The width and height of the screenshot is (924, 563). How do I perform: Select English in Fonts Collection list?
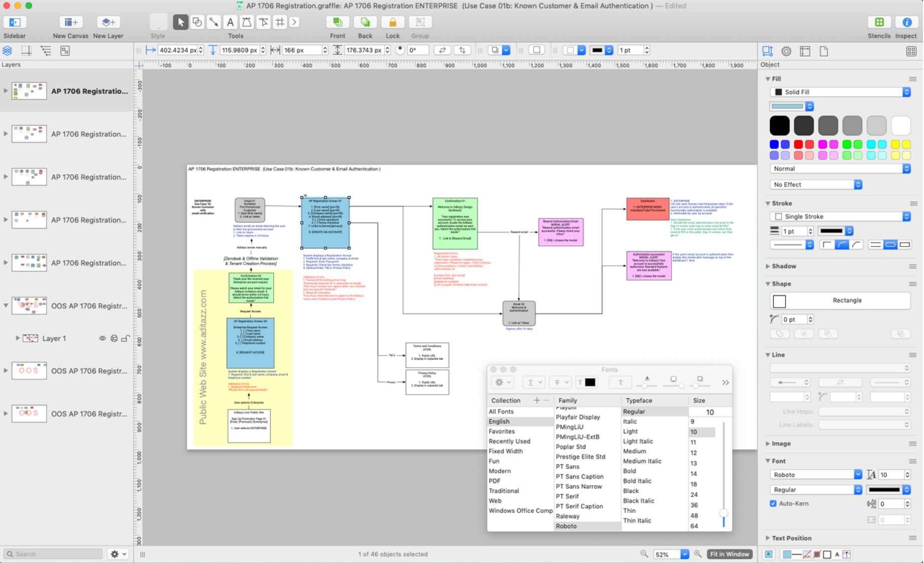[x=520, y=421]
